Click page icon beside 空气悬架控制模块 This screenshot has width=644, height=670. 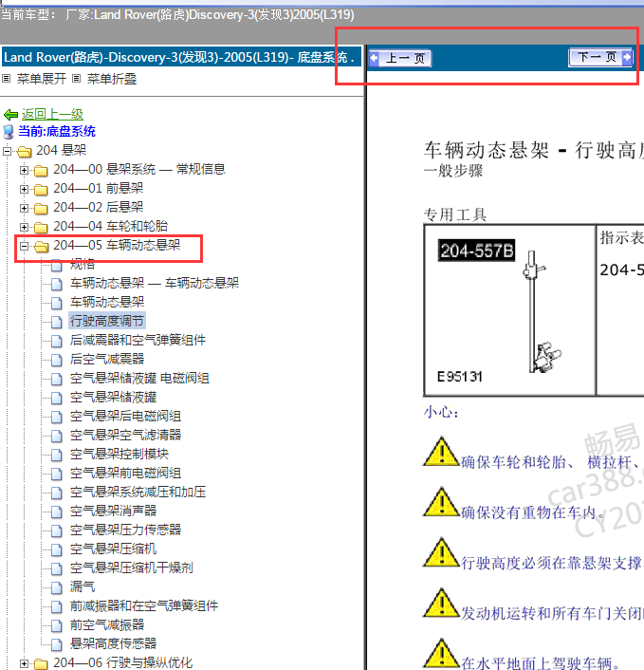point(56,455)
